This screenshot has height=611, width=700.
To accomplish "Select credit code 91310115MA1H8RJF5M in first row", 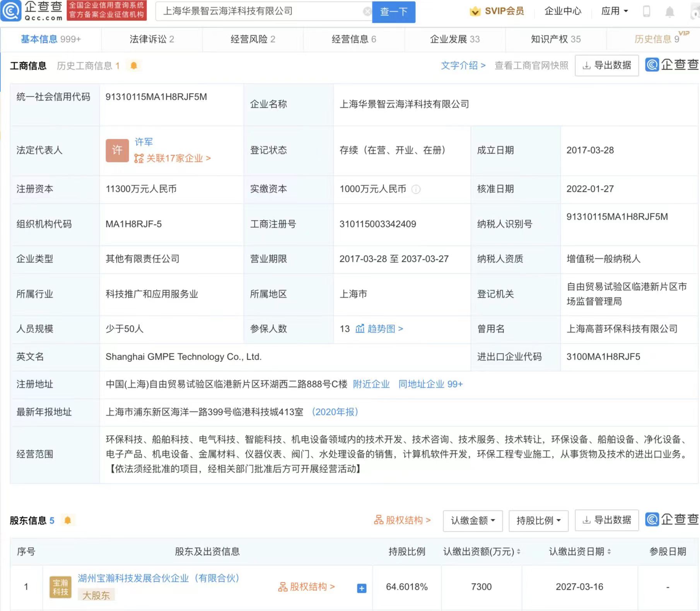I will [x=156, y=97].
